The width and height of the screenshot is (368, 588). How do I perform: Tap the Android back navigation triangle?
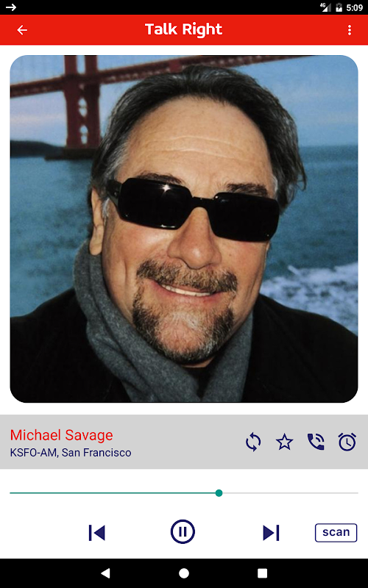pyautogui.click(x=105, y=573)
